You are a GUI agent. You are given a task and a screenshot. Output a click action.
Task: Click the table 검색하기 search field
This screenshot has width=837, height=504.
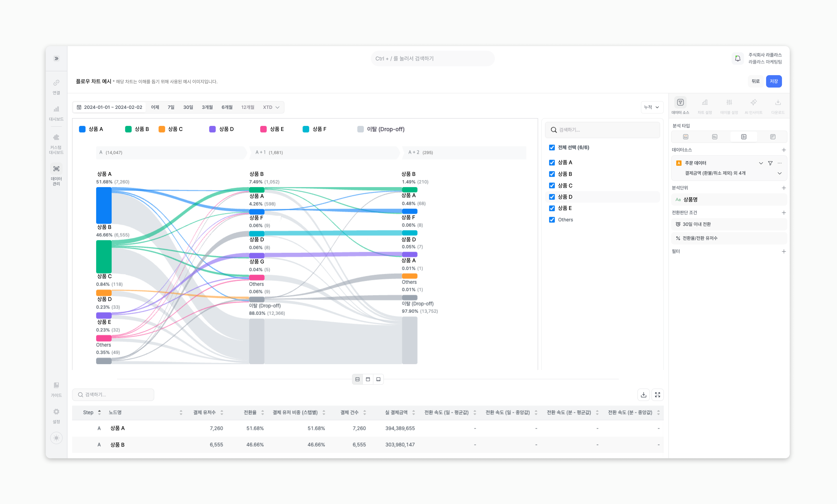tap(113, 395)
